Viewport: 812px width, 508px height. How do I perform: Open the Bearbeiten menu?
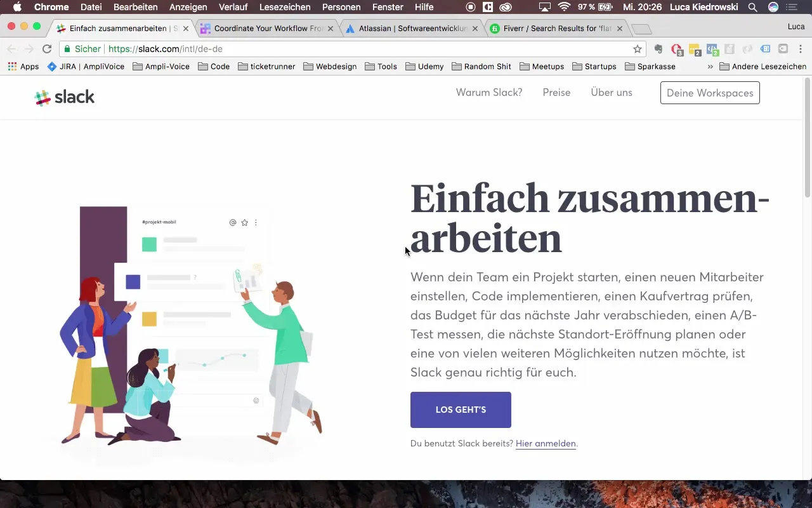136,7
